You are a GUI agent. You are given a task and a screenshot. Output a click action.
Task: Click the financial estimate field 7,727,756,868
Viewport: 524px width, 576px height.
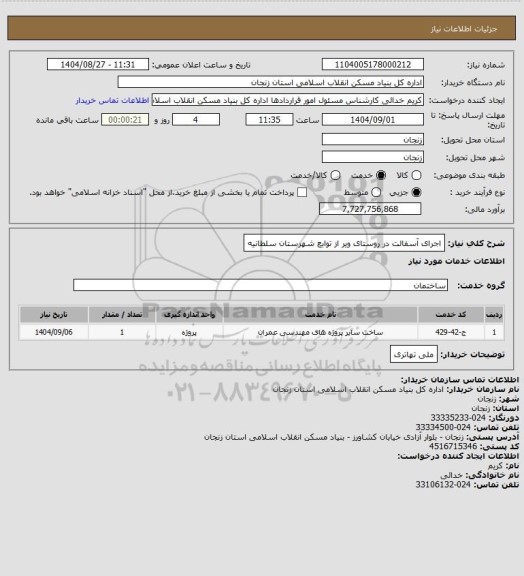click(370, 209)
